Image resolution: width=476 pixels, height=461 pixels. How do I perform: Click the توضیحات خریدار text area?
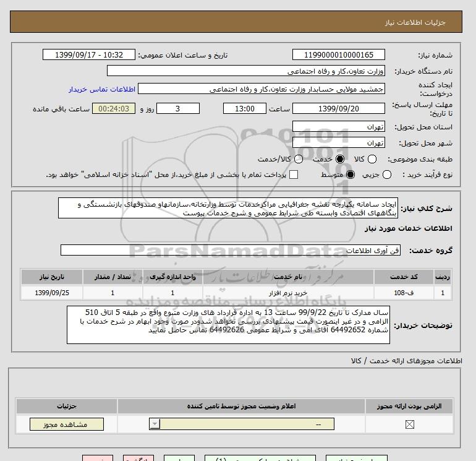(x=228, y=325)
